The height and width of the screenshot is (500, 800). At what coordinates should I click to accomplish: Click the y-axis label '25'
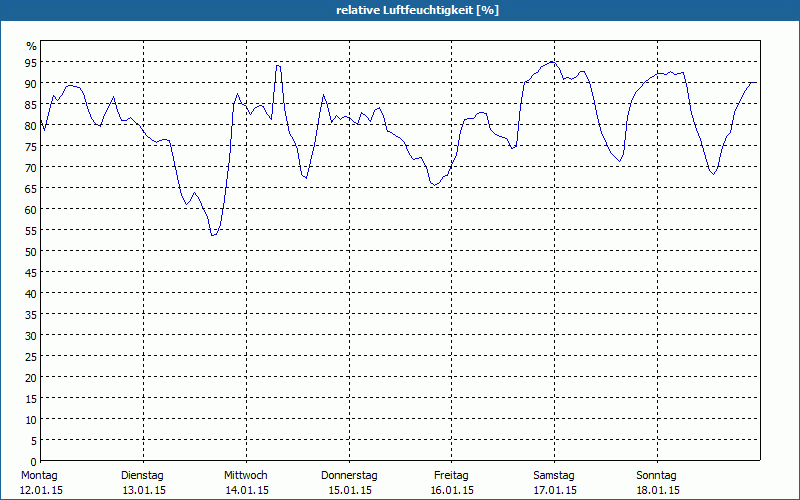[31, 357]
